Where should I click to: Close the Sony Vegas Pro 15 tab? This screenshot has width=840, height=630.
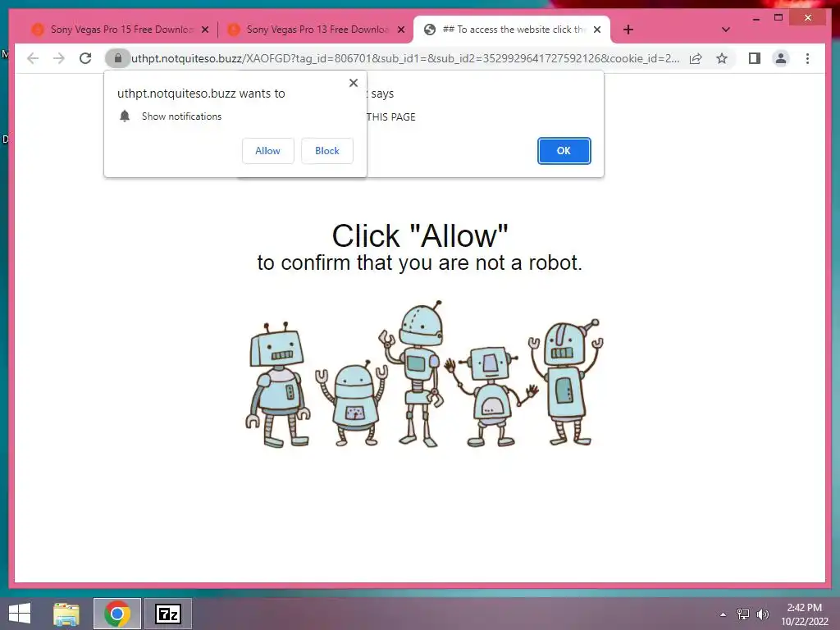204,30
